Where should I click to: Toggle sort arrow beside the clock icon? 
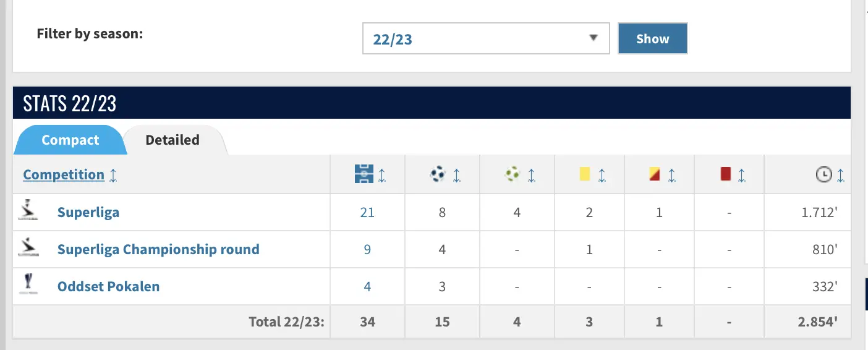[841, 175]
